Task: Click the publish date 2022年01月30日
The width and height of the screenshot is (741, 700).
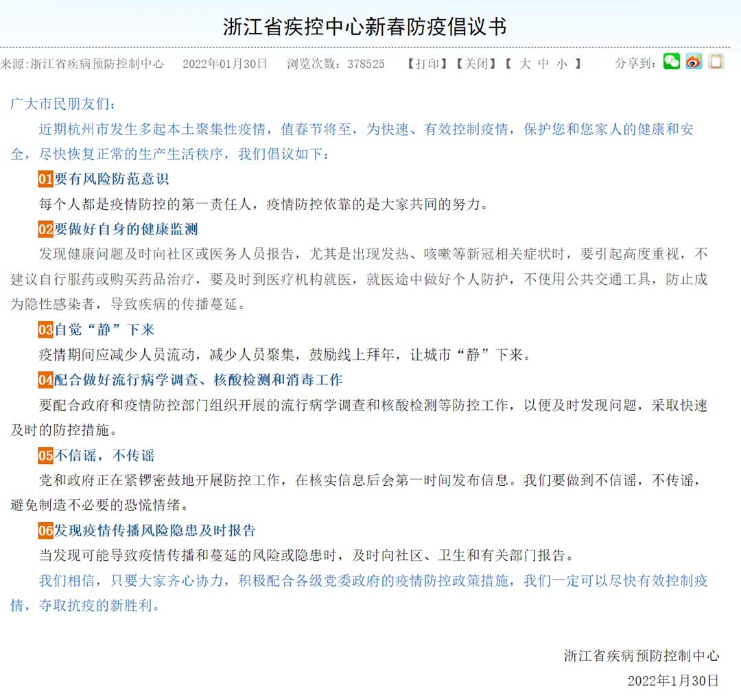Action: tap(225, 63)
